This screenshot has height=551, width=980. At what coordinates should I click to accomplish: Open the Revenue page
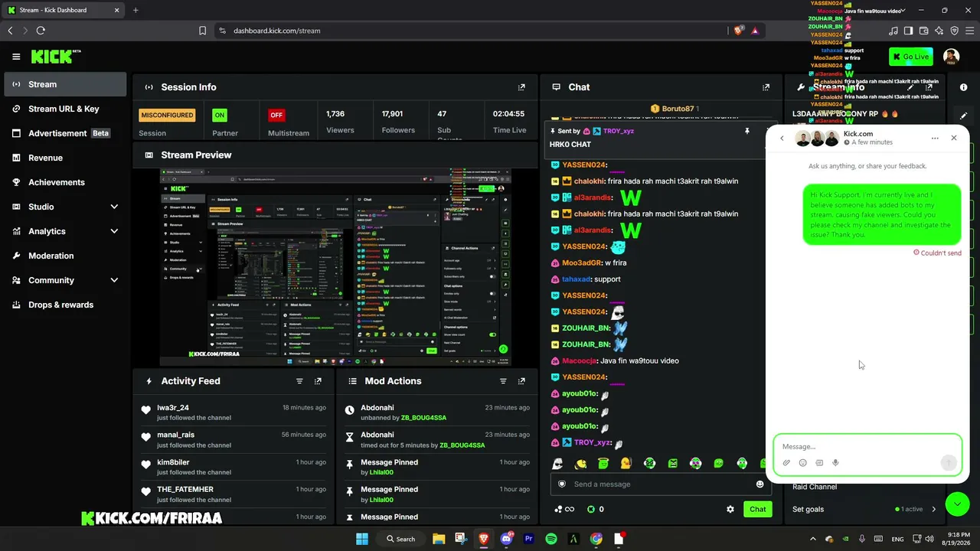click(x=65, y=158)
